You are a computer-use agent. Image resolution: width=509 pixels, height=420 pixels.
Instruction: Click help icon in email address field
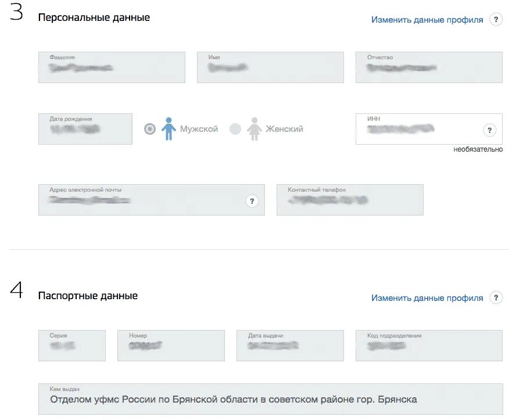(x=252, y=201)
